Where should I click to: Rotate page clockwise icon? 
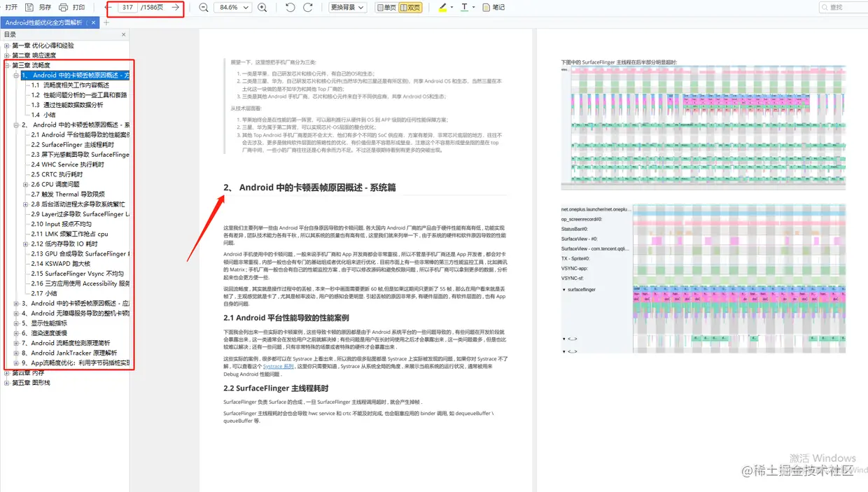[x=308, y=7]
